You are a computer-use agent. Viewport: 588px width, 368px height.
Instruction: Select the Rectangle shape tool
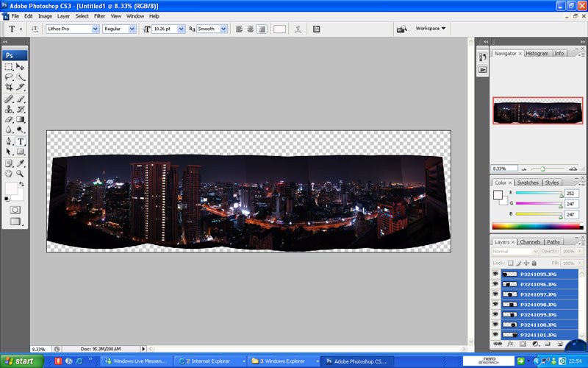[x=21, y=152]
